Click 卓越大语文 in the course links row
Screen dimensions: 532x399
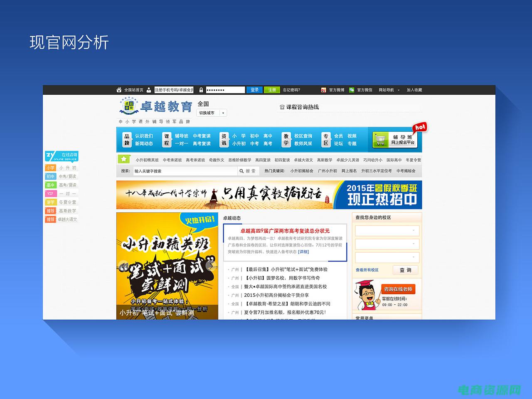tap(303, 160)
